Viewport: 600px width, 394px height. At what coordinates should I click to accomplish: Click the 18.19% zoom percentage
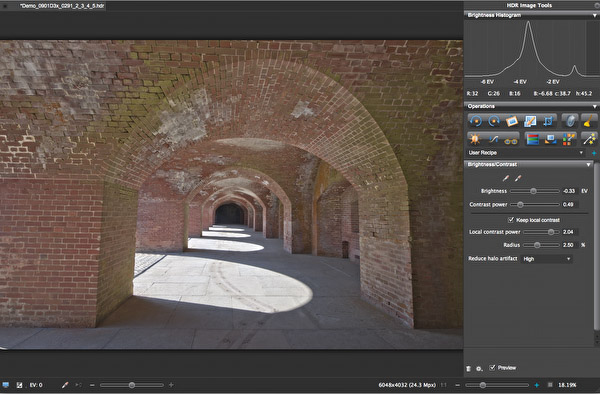tap(567, 385)
